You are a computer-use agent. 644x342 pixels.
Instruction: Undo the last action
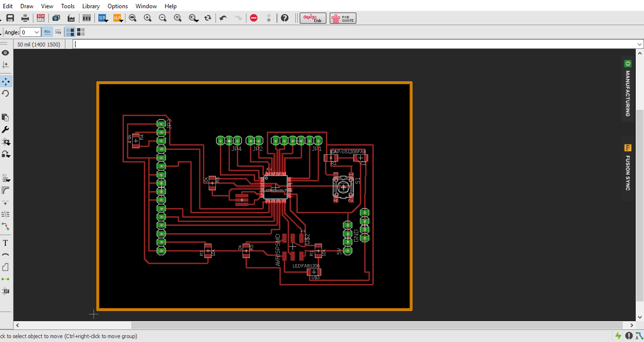223,18
